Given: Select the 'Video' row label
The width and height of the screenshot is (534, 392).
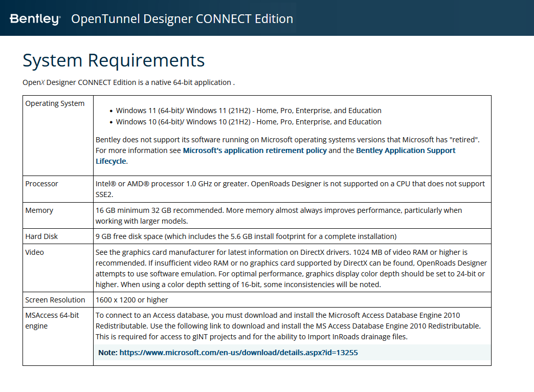Looking at the screenshot, I should click(34, 252).
